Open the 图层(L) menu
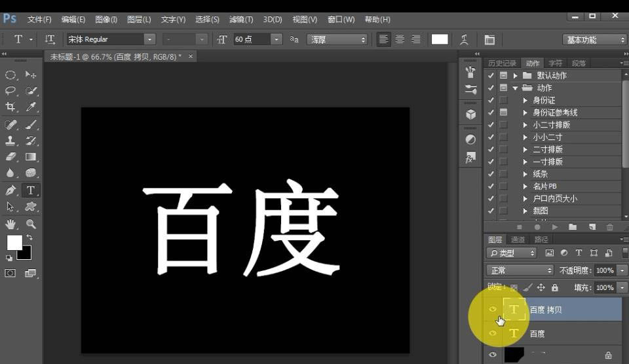The width and height of the screenshot is (629, 364). (139, 19)
